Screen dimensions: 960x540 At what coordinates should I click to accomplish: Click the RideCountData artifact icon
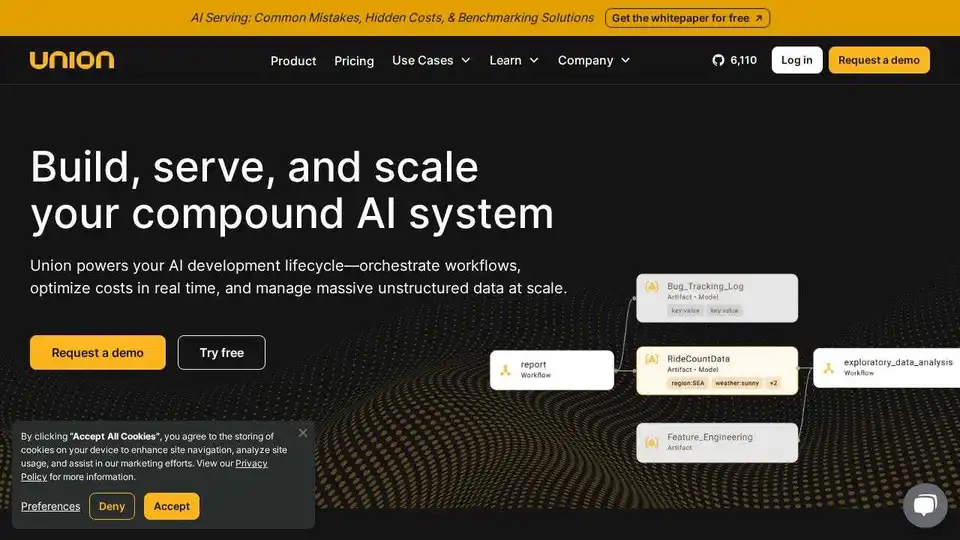pos(651,359)
